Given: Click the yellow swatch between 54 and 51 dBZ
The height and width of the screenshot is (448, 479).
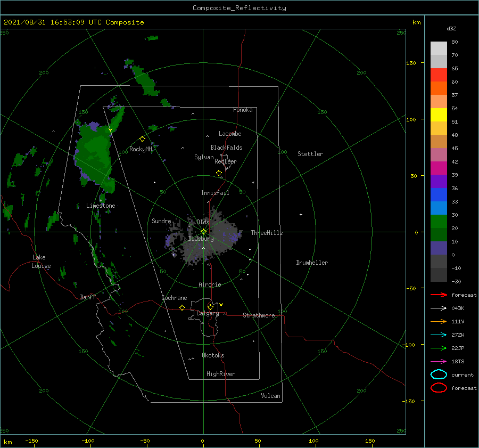Looking at the screenshot, I should coord(439,115).
